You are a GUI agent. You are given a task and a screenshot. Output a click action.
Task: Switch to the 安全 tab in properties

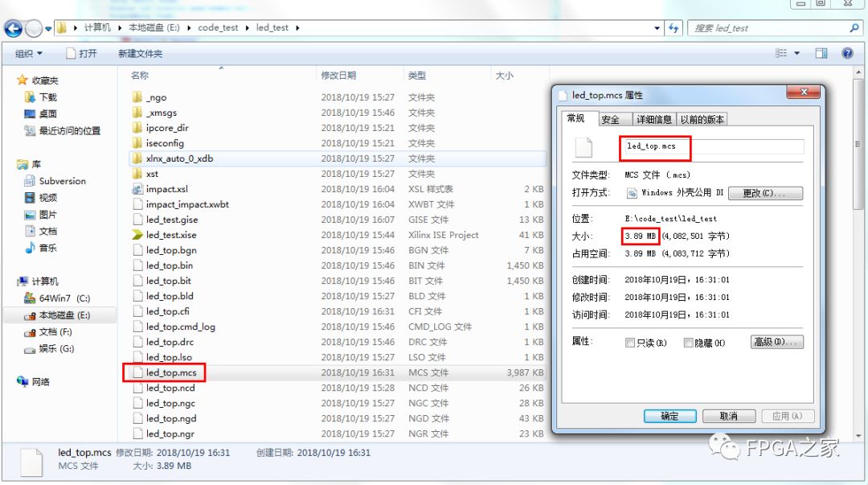tap(609, 118)
